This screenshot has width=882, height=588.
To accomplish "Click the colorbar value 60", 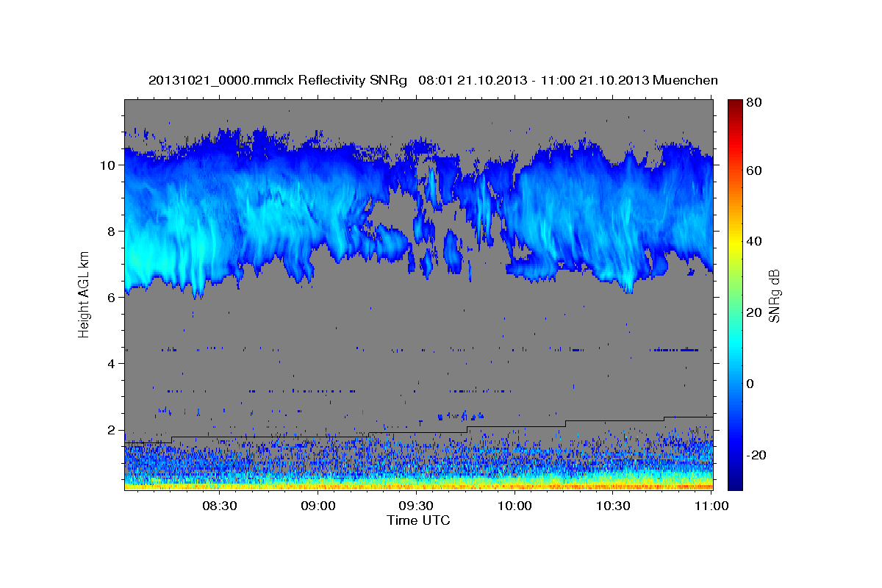I will pyautogui.click(x=755, y=171).
